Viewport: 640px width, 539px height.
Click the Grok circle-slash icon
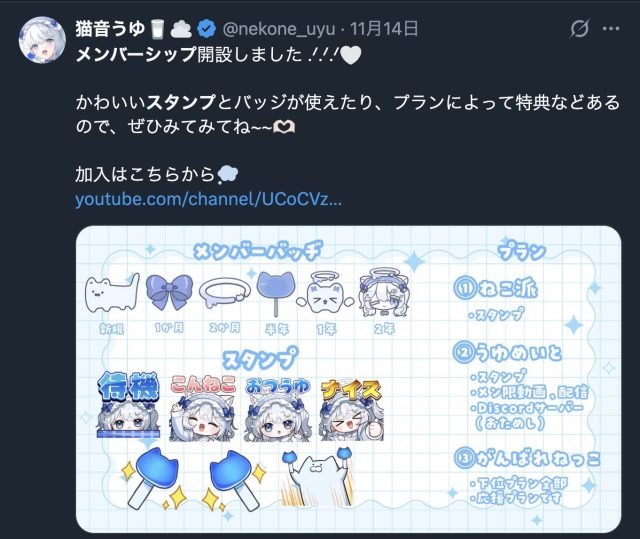(579, 29)
